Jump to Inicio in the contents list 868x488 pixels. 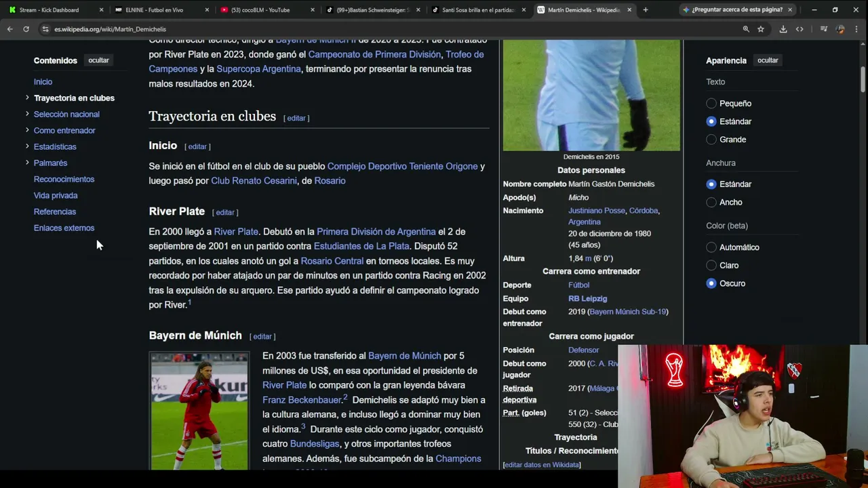43,82
